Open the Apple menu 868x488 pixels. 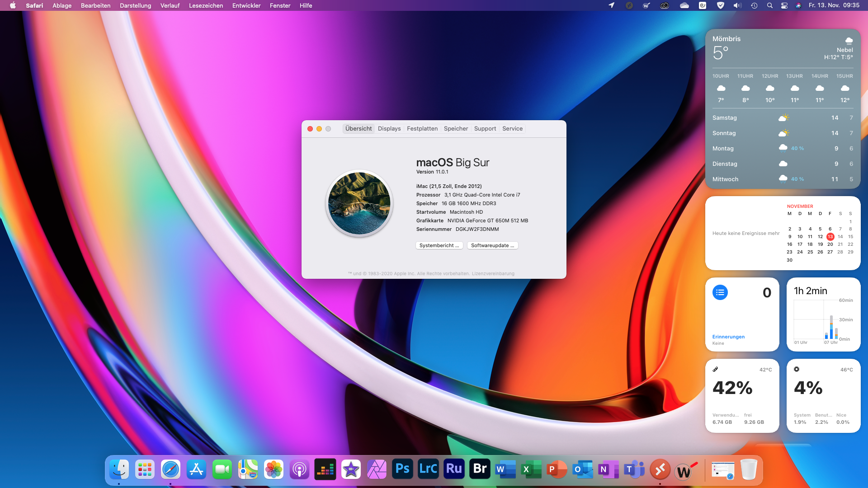point(13,5)
